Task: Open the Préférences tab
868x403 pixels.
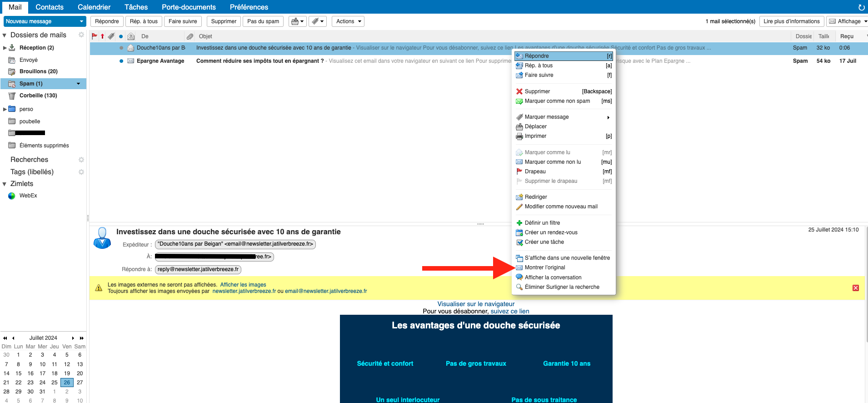Action: point(249,7)
